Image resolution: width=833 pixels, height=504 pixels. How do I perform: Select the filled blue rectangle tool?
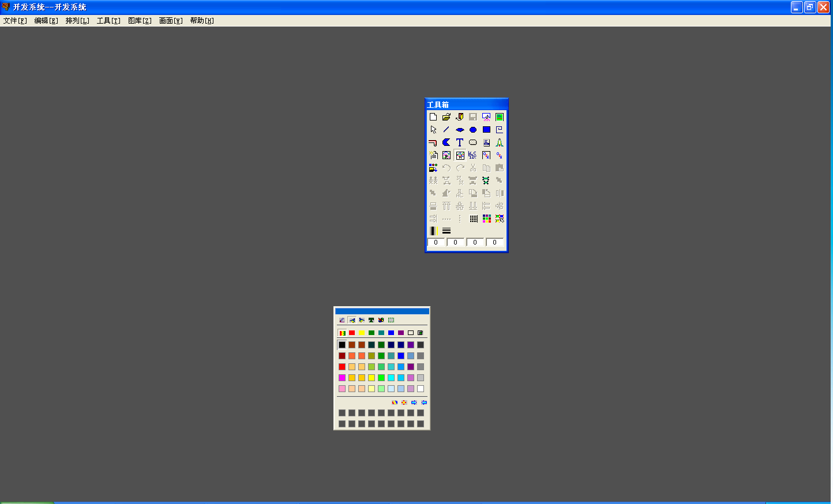[x=486, y=130]
